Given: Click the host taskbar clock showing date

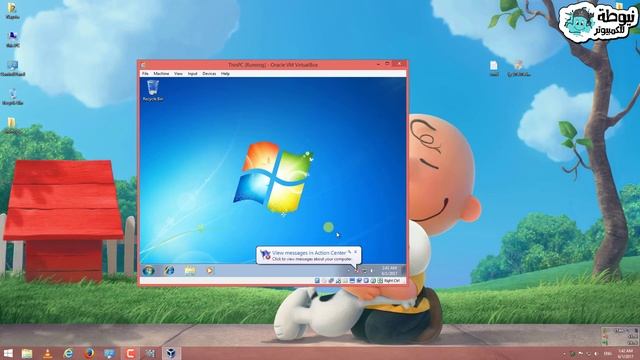Looking at the screenshot, I should tap(626, 354).
